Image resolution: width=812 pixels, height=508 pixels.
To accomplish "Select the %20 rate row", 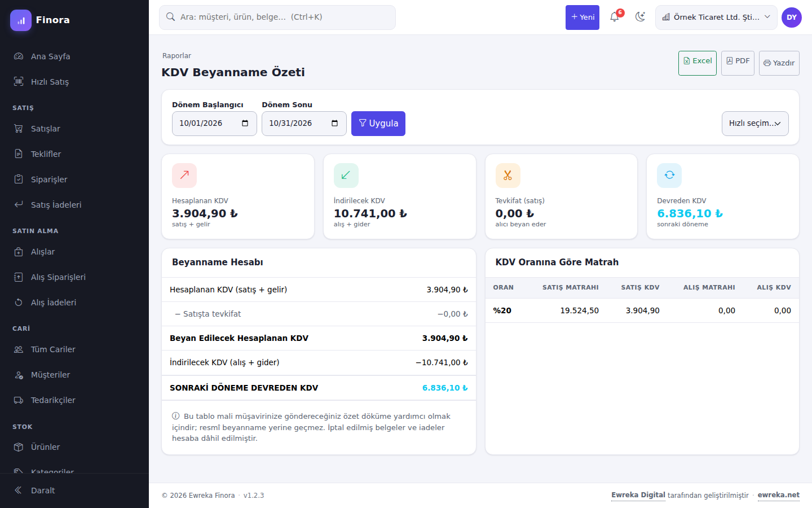I will pyautogui.click(x=642, y=310).
